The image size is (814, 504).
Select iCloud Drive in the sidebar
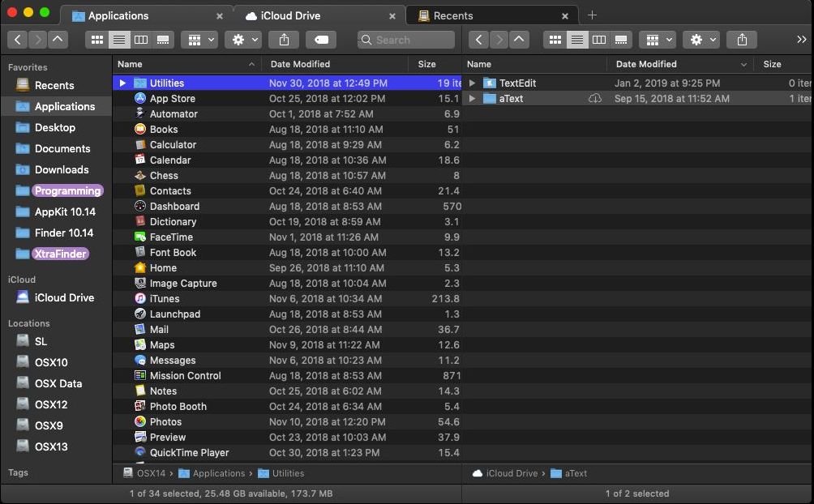(56, 297)
